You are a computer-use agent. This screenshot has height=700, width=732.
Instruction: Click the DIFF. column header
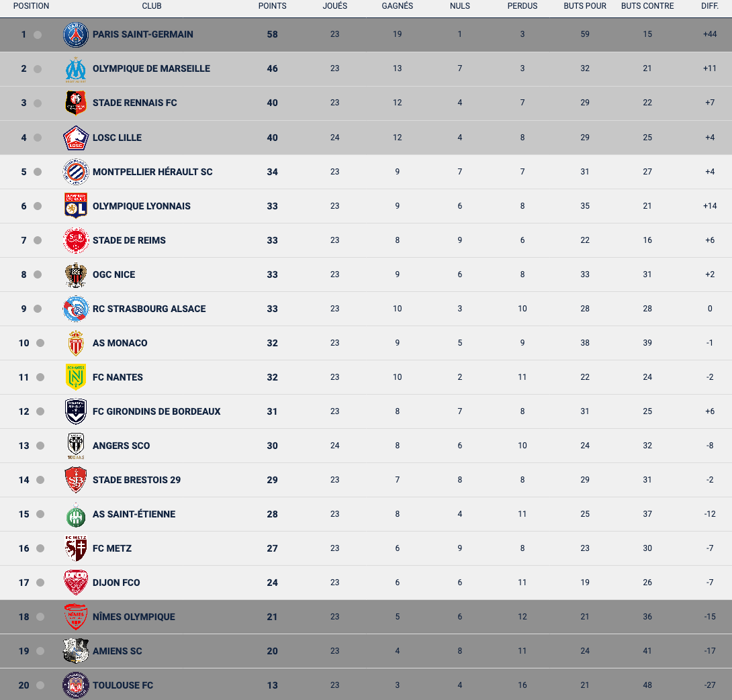pos(710,6)
